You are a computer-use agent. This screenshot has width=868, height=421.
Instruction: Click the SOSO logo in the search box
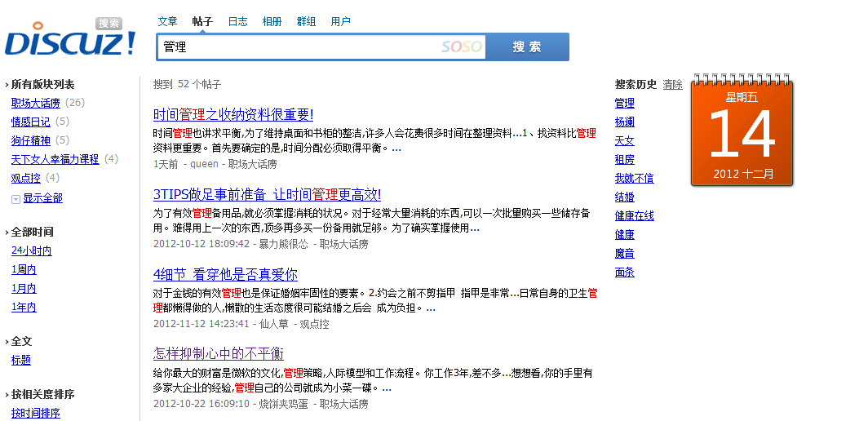462,47
